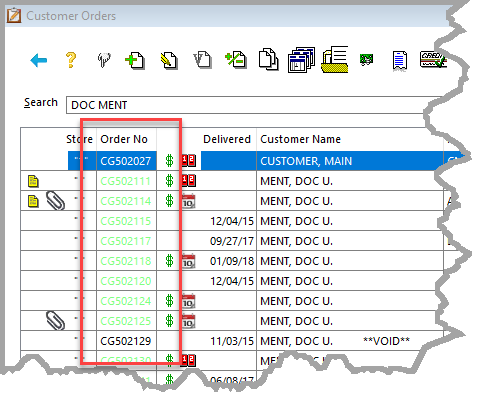The height and width of the screenshot is (411, 488).
Task: Open help with the yellow question mark
Action: (71, 60)
